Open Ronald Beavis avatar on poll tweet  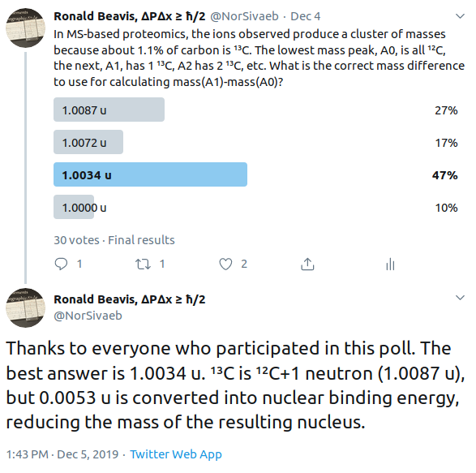(x=25, y=28)
